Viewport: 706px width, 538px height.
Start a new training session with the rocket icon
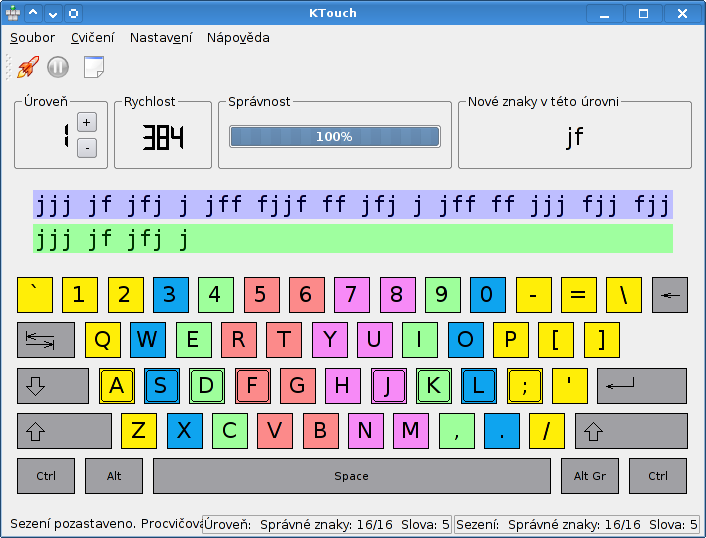(28, 67)
